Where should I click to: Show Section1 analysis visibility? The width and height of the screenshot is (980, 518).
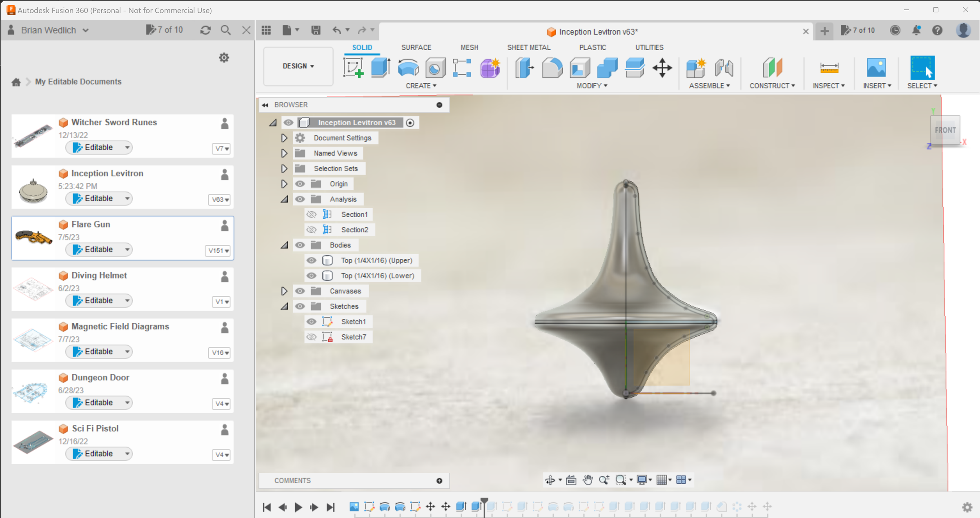click(312, 214)
